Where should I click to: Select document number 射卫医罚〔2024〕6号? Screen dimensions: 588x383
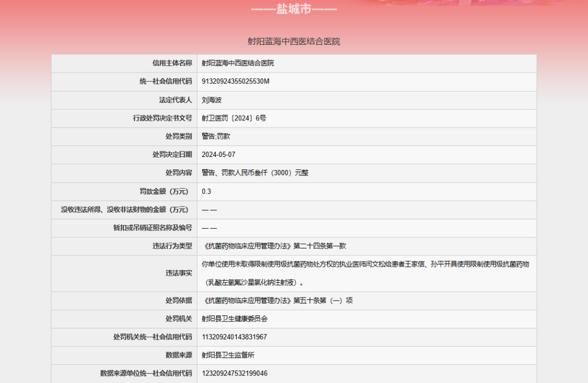click(x=234, y=118)
